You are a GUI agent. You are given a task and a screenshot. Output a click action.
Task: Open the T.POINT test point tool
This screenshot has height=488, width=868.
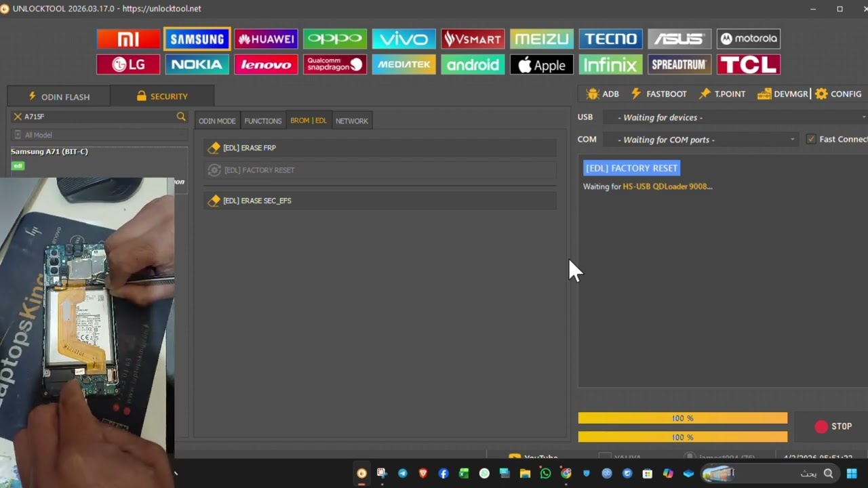pyautogui.click(x=722, y=94)
